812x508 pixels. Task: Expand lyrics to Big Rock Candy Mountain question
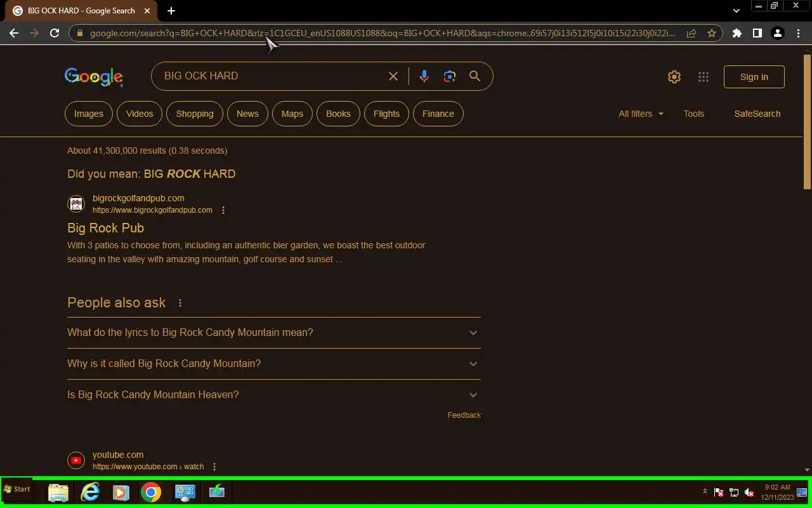tap(274, 333)
